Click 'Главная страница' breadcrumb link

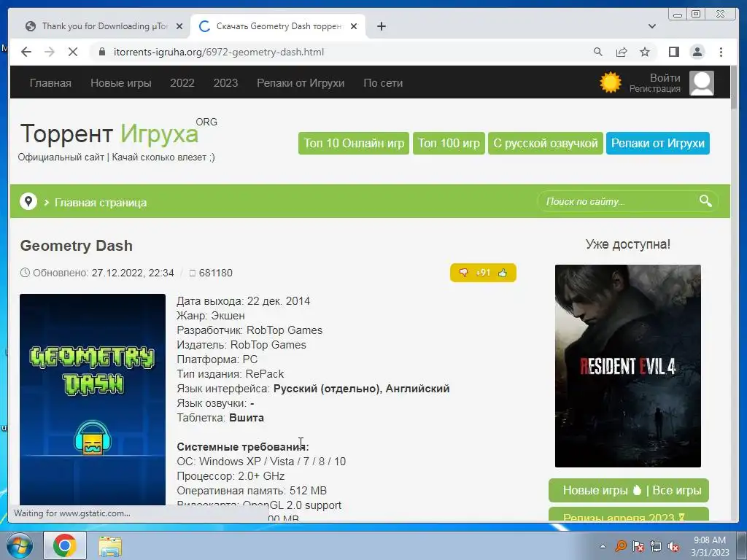coord(101,203)
